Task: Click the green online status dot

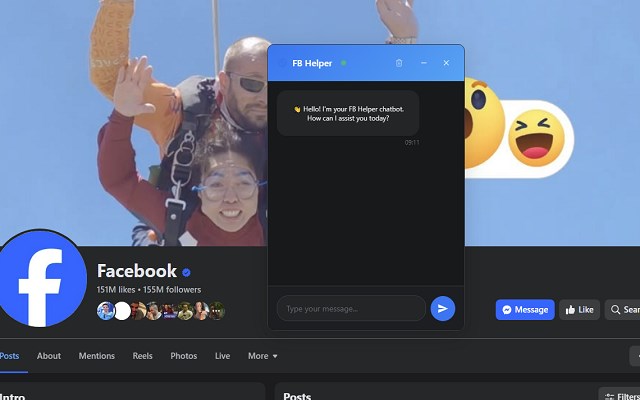Action: (344, 63)
